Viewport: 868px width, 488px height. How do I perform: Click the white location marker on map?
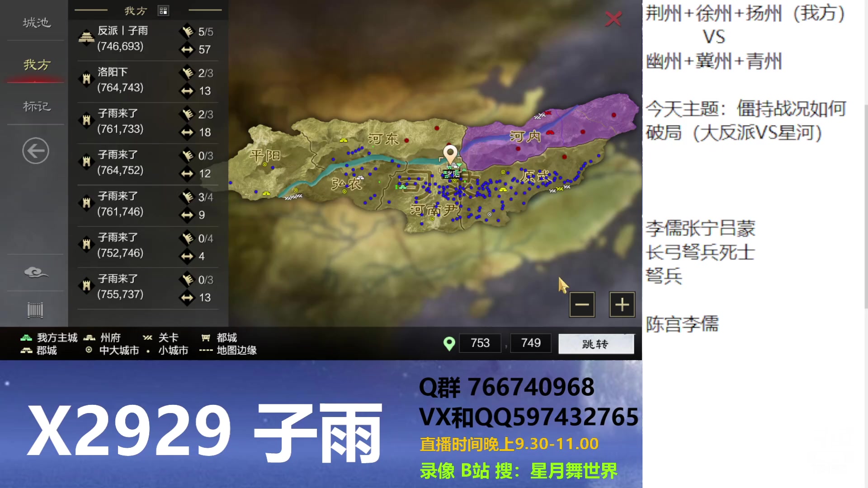(450, 154)
